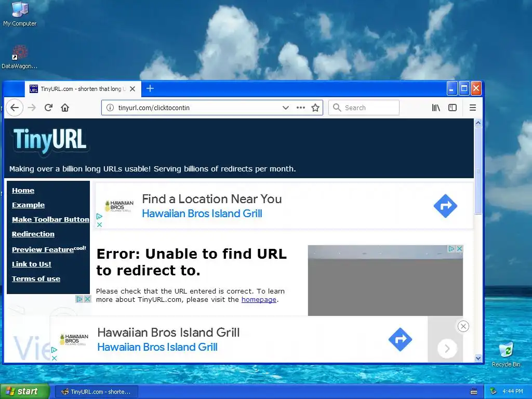Open the Library bookshelf icon

436,108
